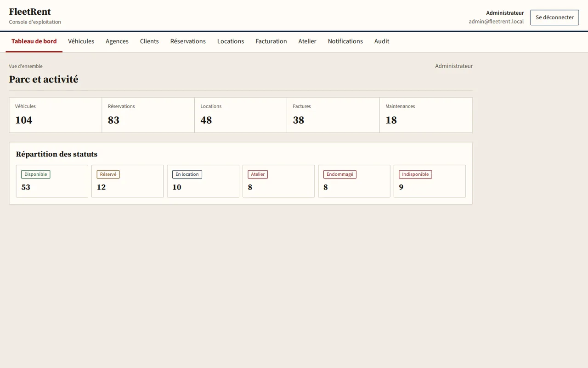This screenshot has height=368, width=588.
Task: Click the En location count 10
Action: 177,187
